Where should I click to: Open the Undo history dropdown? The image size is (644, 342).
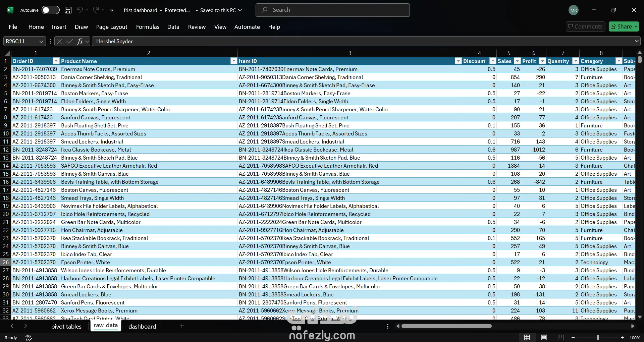[x=87, y=10]
